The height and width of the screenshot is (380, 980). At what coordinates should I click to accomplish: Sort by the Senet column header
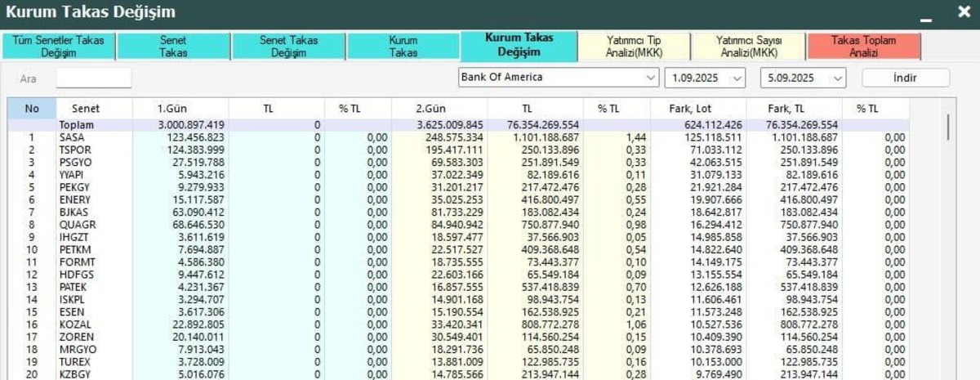pyautogui.click(x=85, y=109)
